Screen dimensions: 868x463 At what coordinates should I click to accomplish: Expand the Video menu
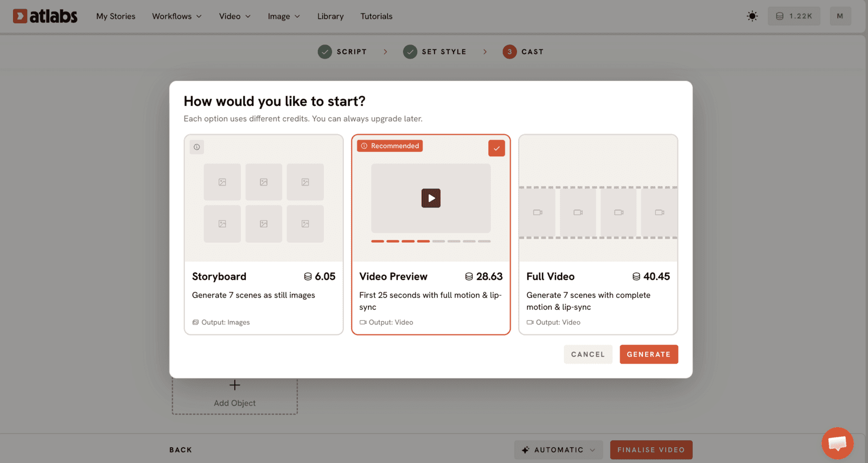235,16
